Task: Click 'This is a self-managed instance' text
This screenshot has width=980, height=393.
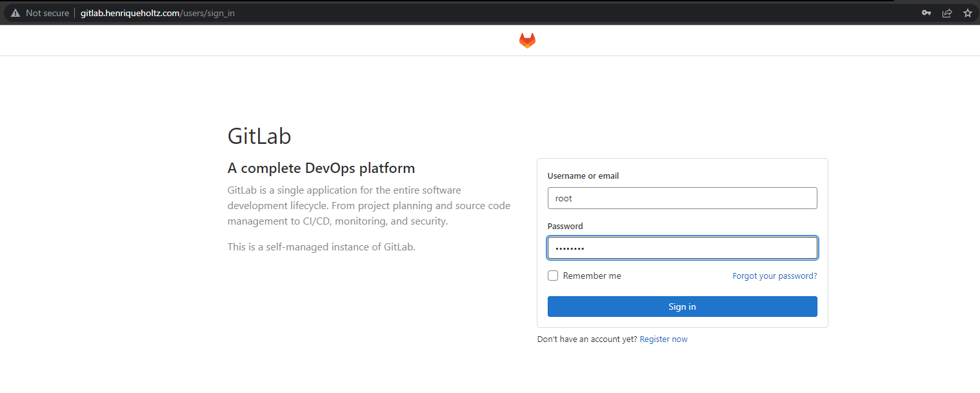Action: 321,247
